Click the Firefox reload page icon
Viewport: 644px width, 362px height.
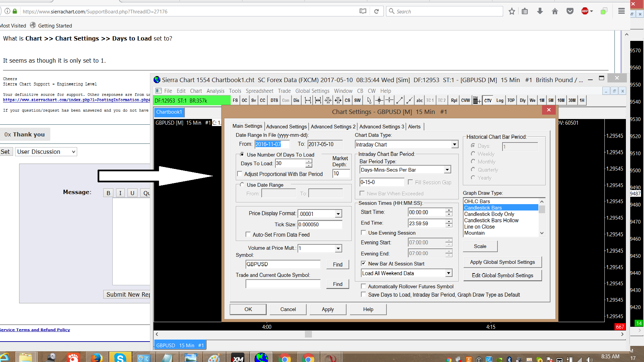tap(376, 11)
